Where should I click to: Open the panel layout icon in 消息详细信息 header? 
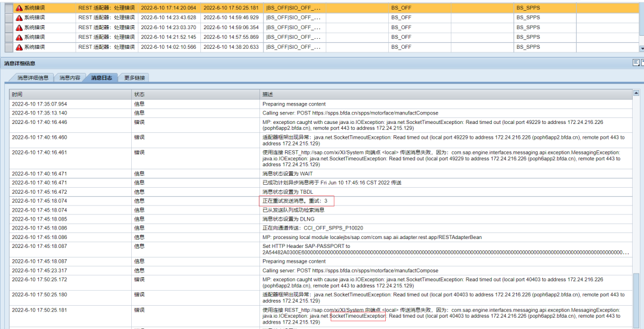(x=636, y=63)
